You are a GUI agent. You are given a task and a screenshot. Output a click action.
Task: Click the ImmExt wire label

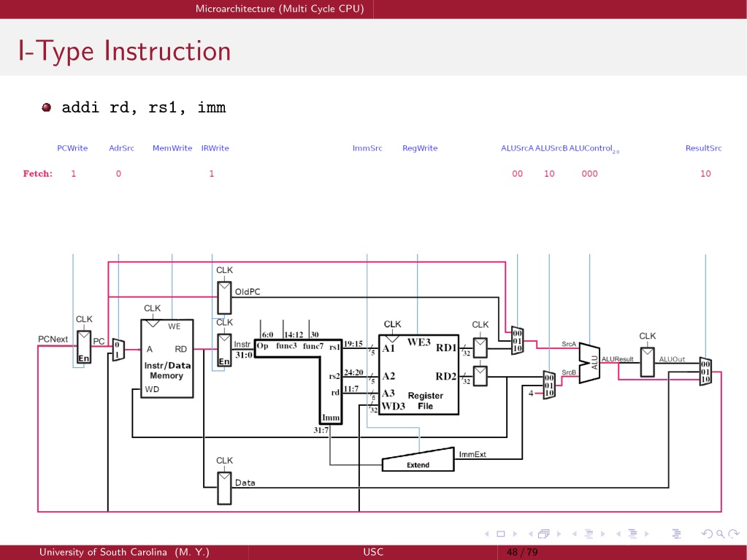(x=472, y=454)
